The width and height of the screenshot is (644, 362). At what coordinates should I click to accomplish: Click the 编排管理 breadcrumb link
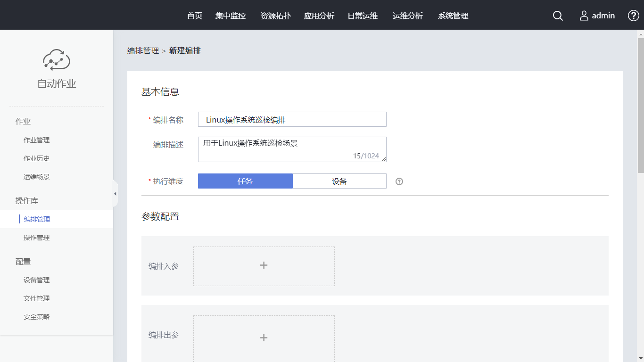(x=143, y=50)
